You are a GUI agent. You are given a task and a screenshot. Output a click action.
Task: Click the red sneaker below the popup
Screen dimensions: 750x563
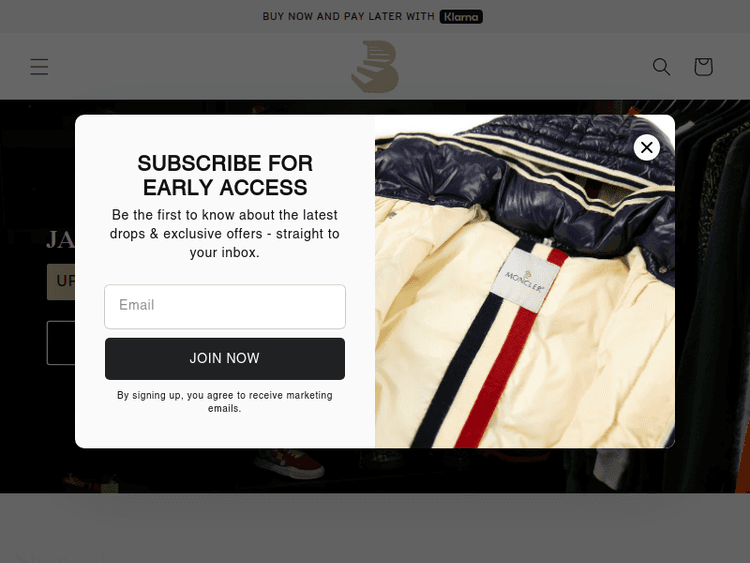[289, 463]
